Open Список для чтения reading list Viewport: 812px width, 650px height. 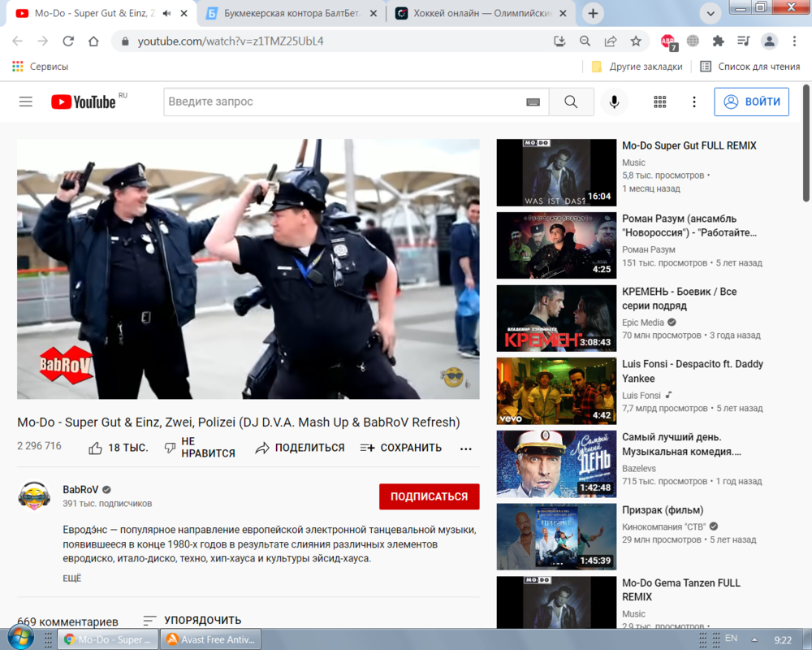(749, 67)
